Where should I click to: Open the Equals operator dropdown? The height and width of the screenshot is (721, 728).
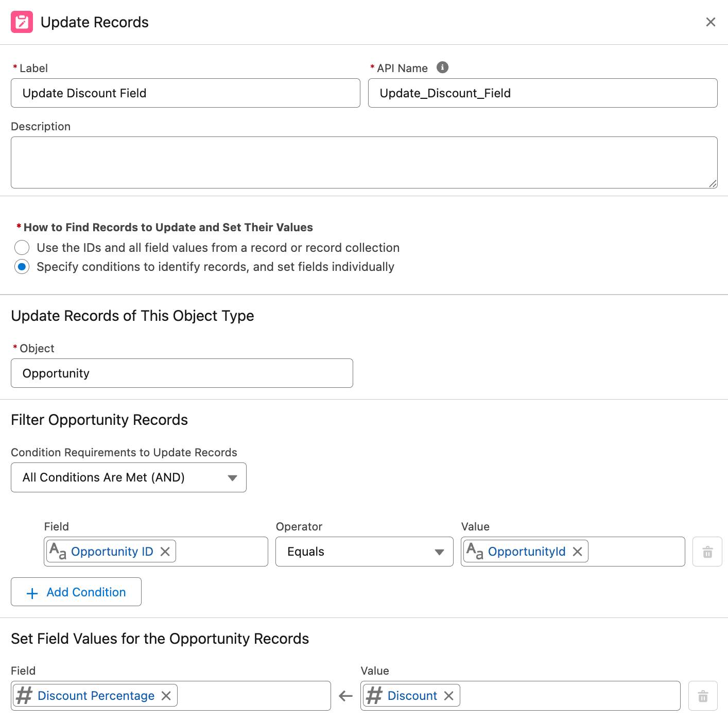(x=364, y=552)
